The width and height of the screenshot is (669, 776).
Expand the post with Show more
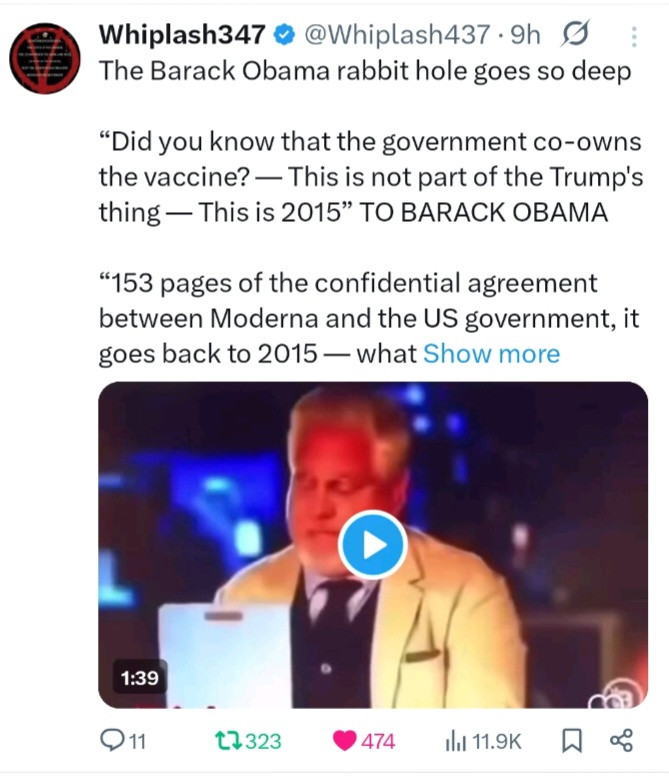point(491,354)
